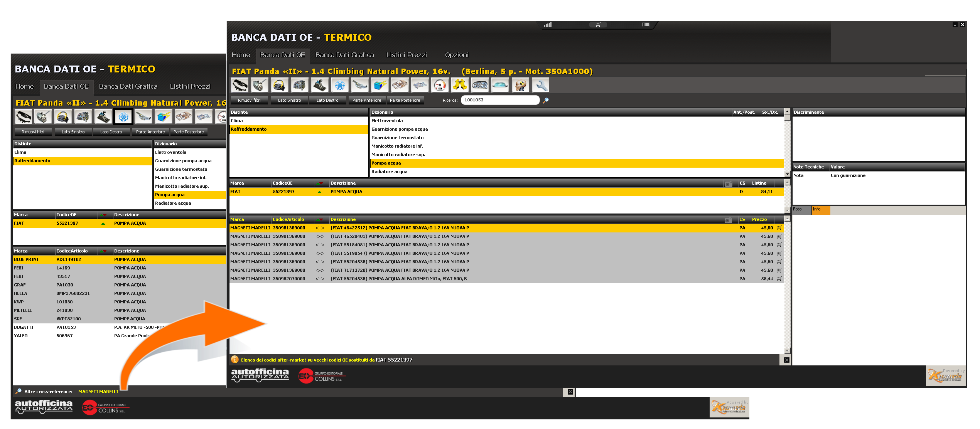Click Parte Anteriore filter in front window
The image size is (980, 429).
tap(367, 100)
